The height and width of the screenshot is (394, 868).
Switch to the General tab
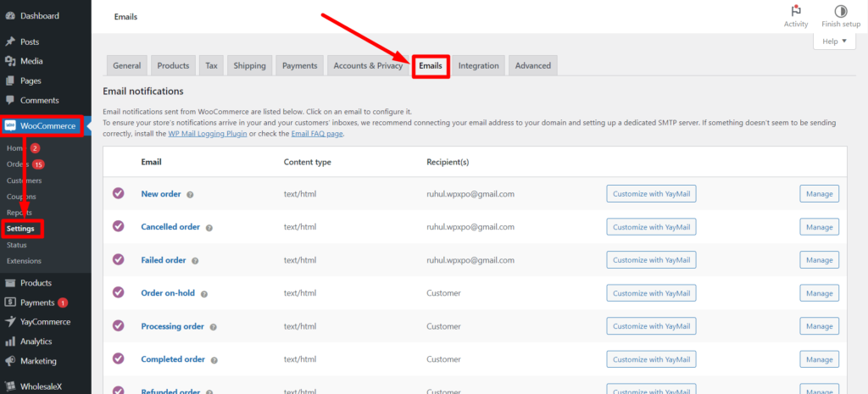[x=127, y=65]
